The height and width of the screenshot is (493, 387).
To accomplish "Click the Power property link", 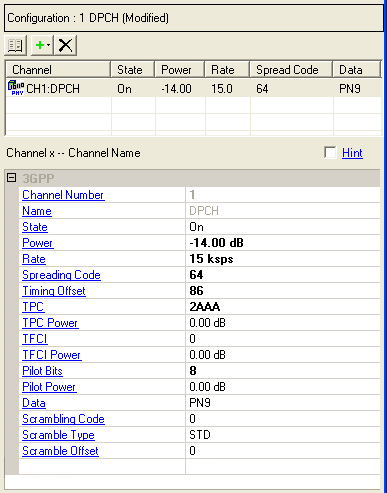I will 38,243.
